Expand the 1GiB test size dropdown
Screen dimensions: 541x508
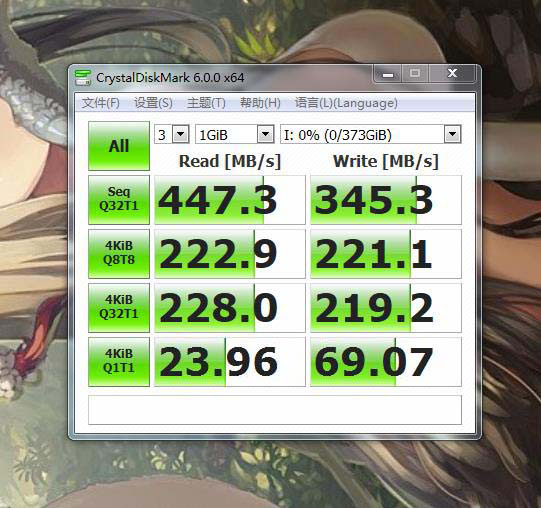pyautogui.click(x=265, y=134)
